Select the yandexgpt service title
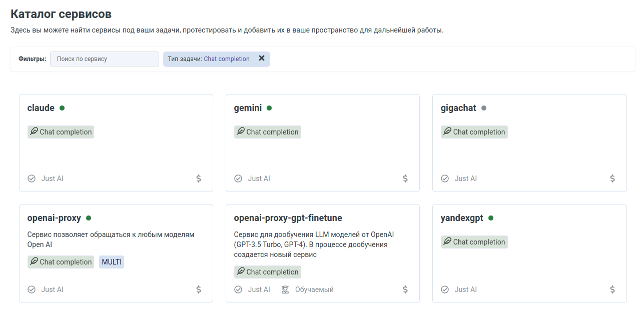 pyautogui.click(x=462, y=218)
